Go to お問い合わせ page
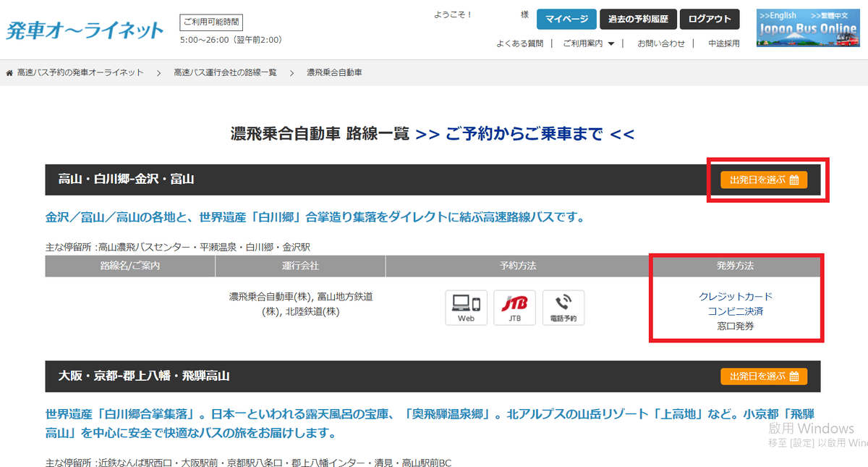The width and height of the screenshot is (868, 467). point(660,43)
